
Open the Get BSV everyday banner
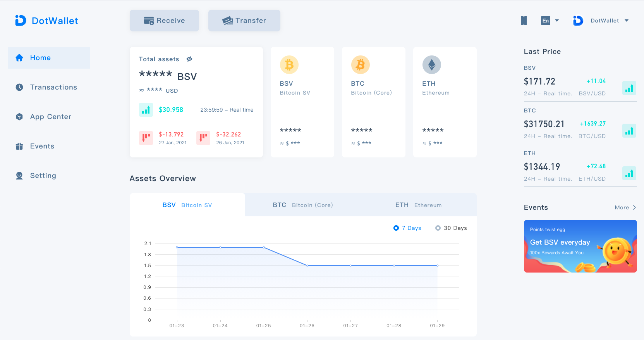point(580,246)
